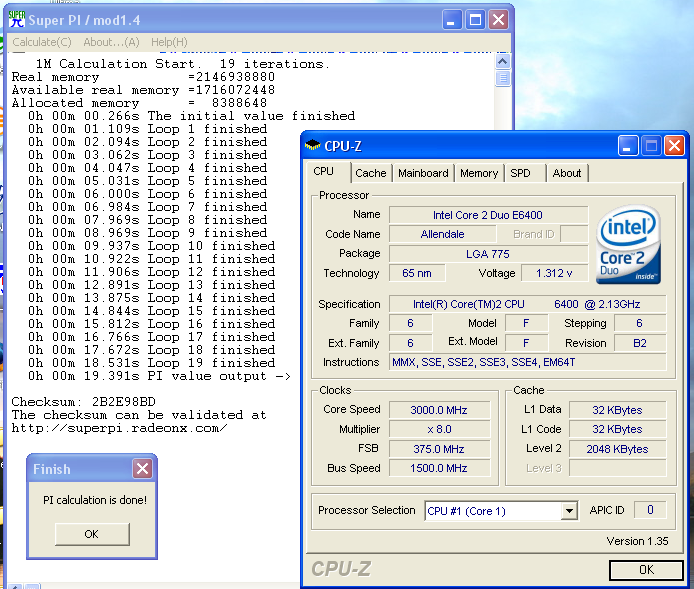This screenshot has width=694, height=589.
Task: Click the 1M Calculation Start line
Action: pos(183,64)
